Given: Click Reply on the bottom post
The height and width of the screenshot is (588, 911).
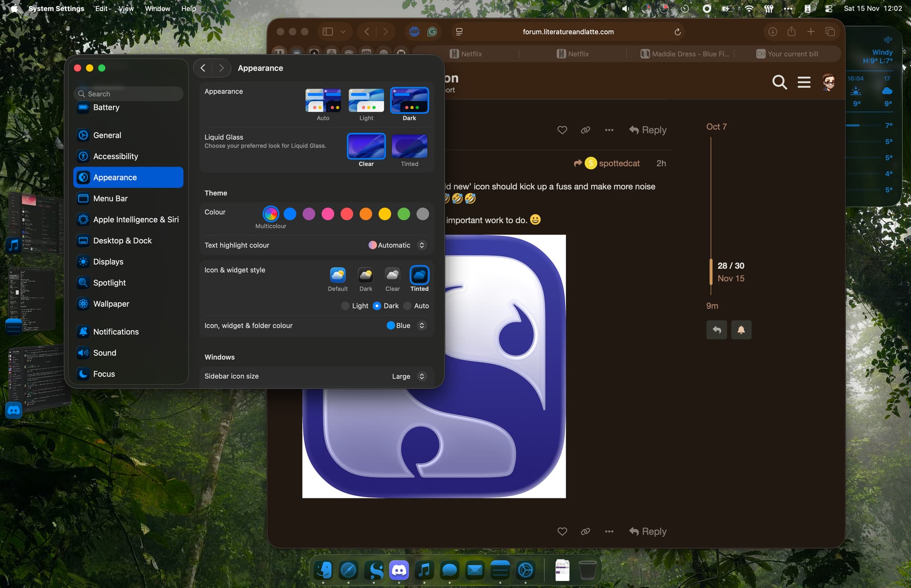Looking at the screenshot, I should pyautogui.click(x=648, y=532).
